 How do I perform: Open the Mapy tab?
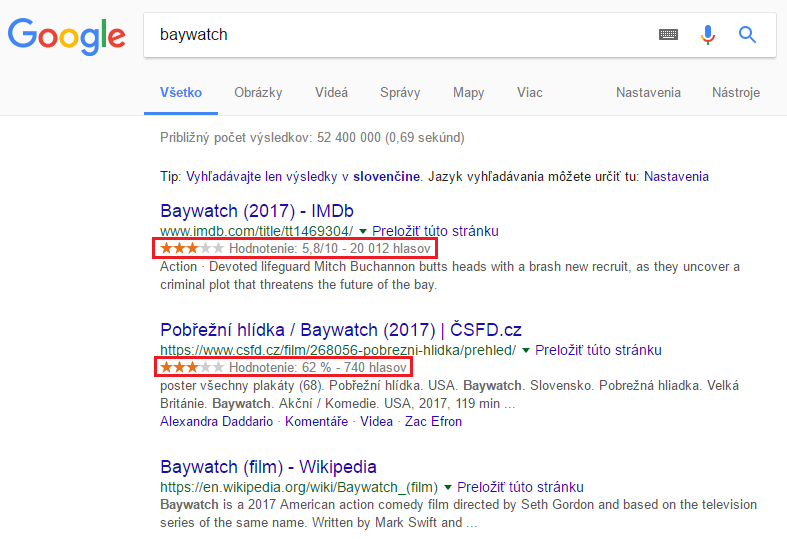click(x=468, y=93)
